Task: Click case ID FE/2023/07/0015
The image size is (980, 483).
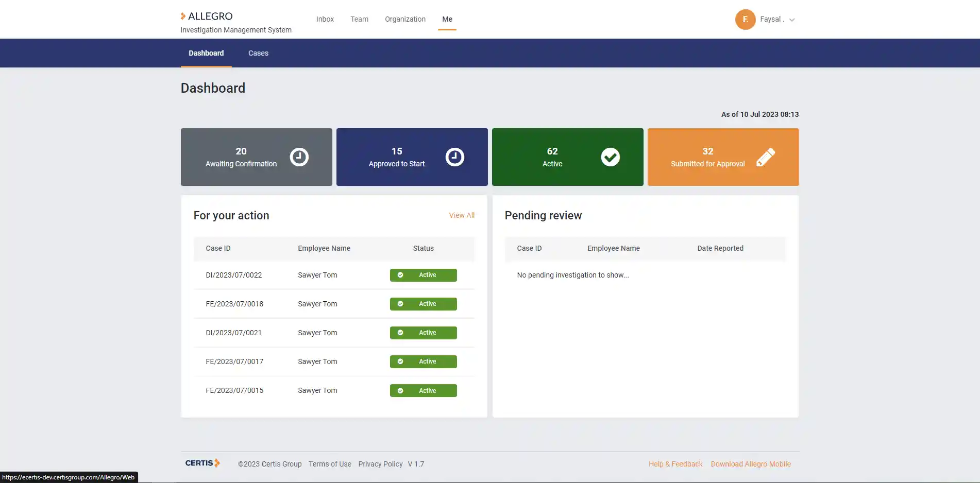Action: click(x=234, y=390)
